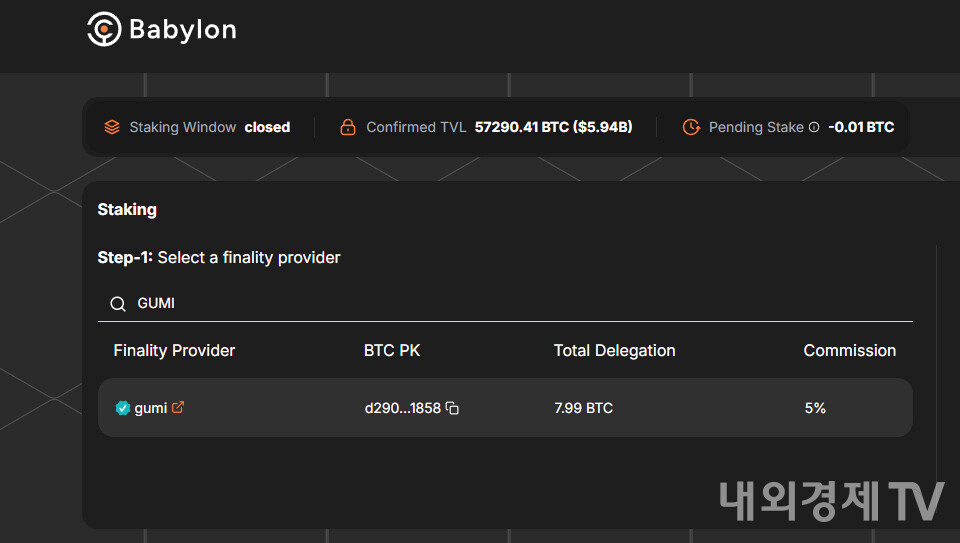Click the Babylon logo icon
960x543 pixels.
104,29
